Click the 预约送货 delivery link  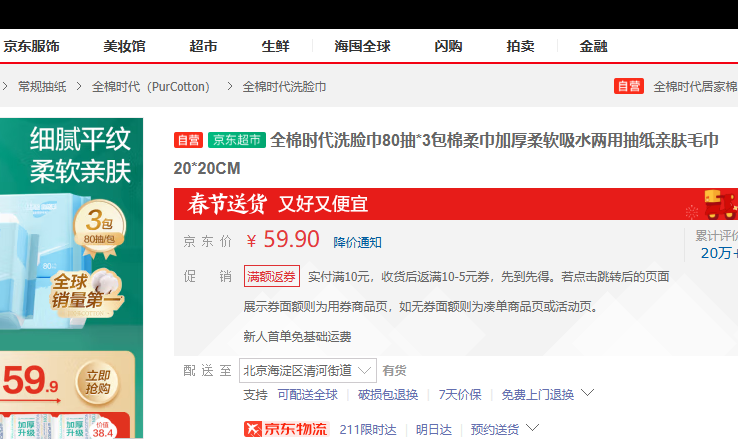point(494,430)
